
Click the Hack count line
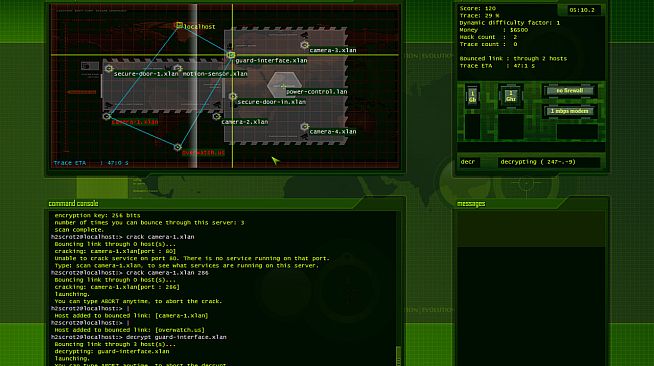[488, 37]
